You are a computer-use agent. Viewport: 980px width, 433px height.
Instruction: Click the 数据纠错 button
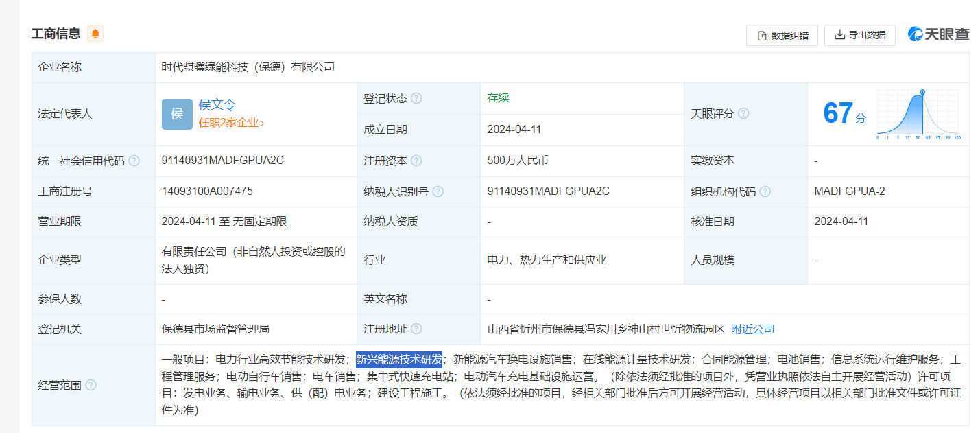click(x=782, y=36)
